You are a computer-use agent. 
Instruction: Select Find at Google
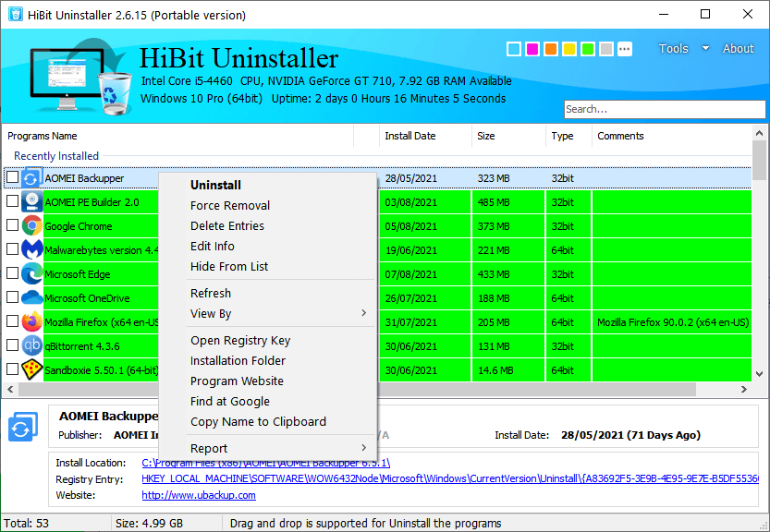coord(268,402)
